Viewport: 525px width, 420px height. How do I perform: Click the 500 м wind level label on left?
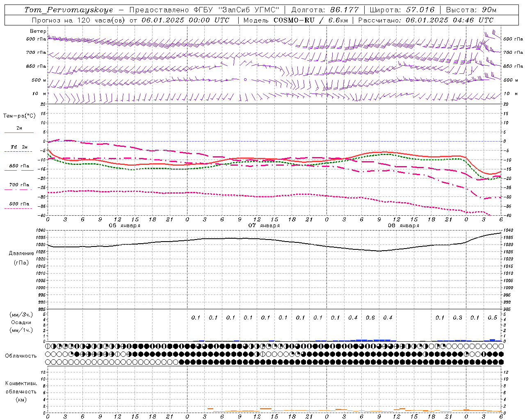39,80
